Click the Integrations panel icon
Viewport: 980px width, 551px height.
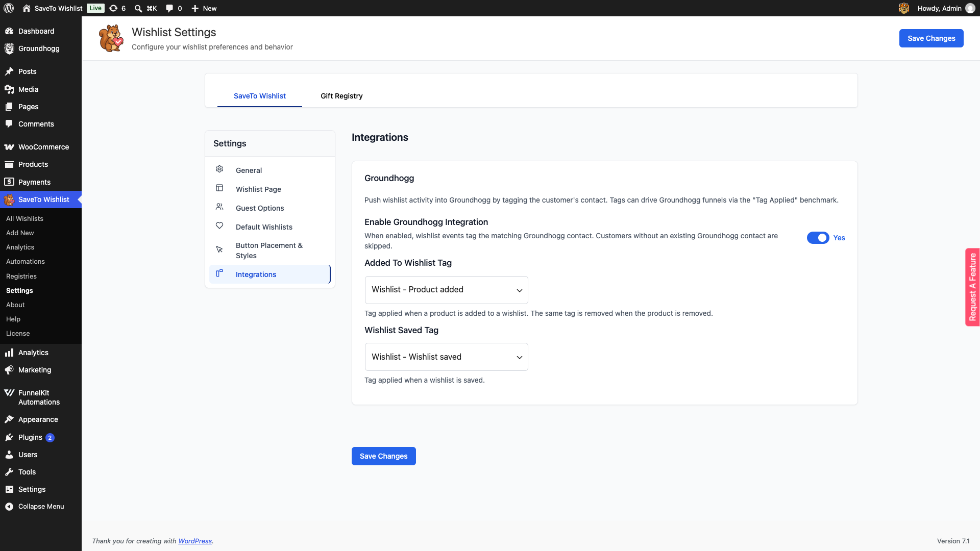click(x=219, y=273)
